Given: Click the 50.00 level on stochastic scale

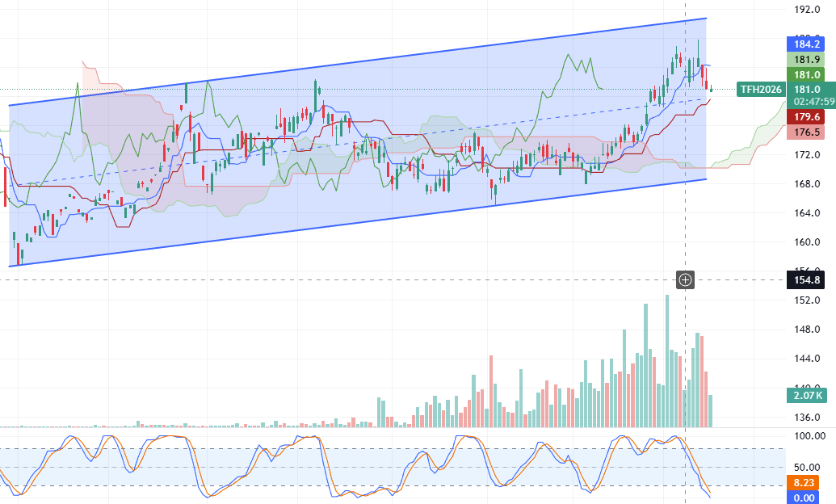Looking at the screenshot, I should coord(808,468).
